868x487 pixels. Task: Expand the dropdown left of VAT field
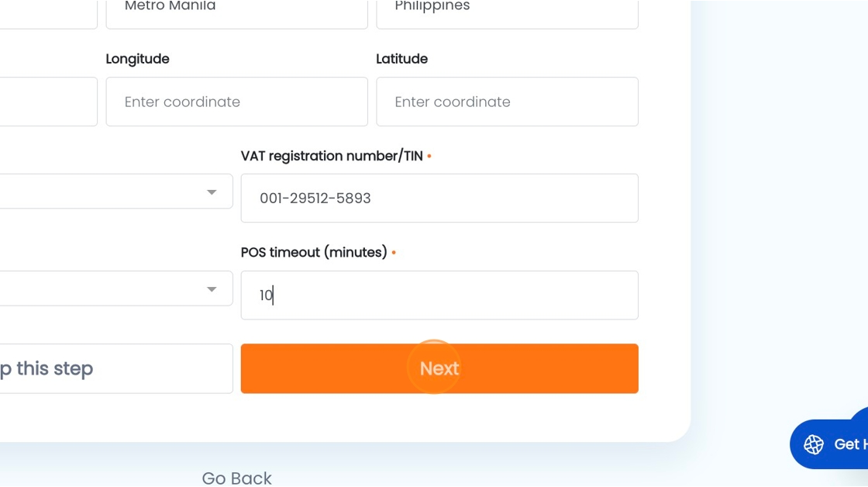point(116,192)
